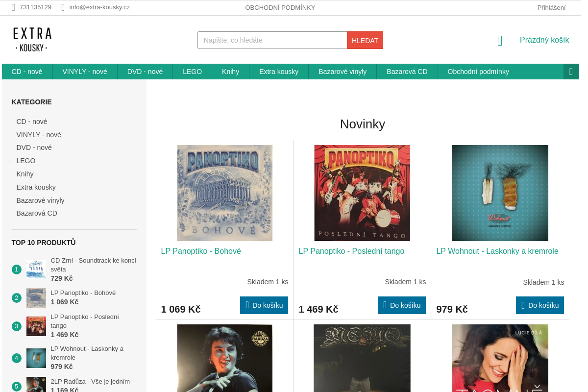
Task: Open the Bazarové vinyly menu item
Action: pos(343,72)
